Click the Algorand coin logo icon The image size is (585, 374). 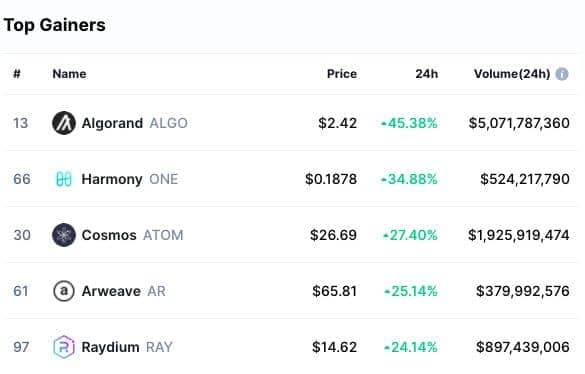coord(64,123)
